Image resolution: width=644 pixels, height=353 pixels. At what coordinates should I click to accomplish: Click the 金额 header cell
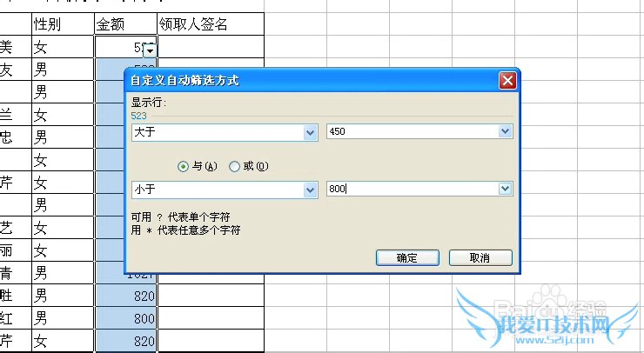125,23
